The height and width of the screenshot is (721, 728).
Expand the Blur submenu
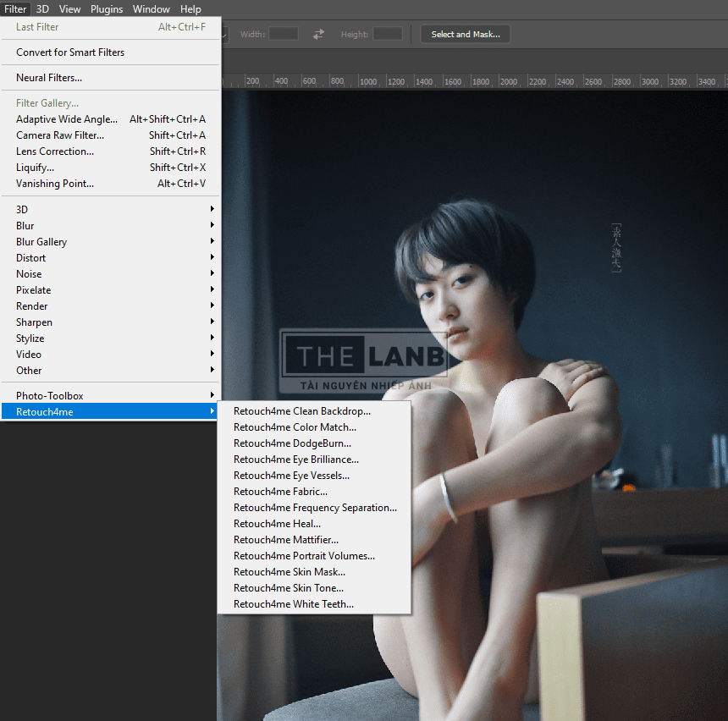111,226
